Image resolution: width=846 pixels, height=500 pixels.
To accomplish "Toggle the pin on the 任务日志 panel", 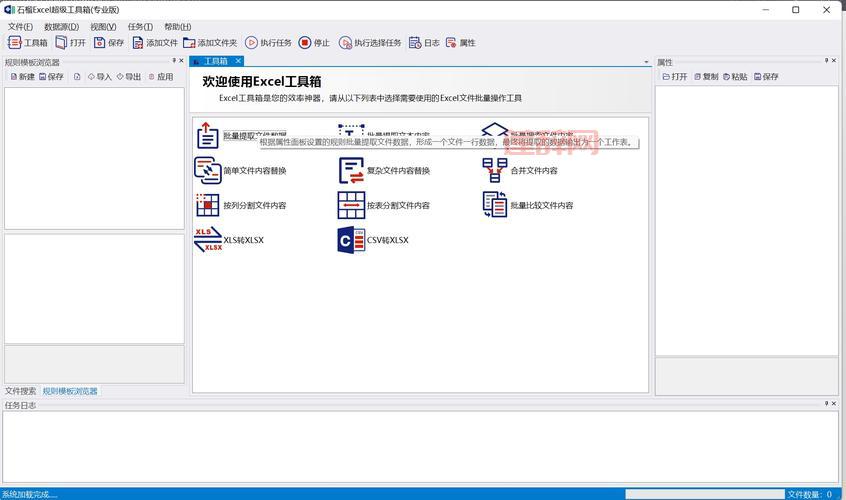I will [826, 405].
